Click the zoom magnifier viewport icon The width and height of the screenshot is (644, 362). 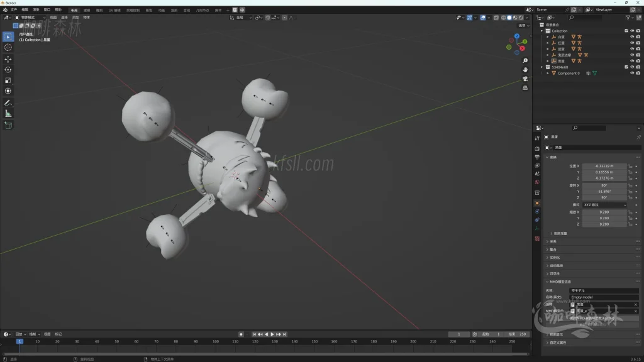(525, 61)
